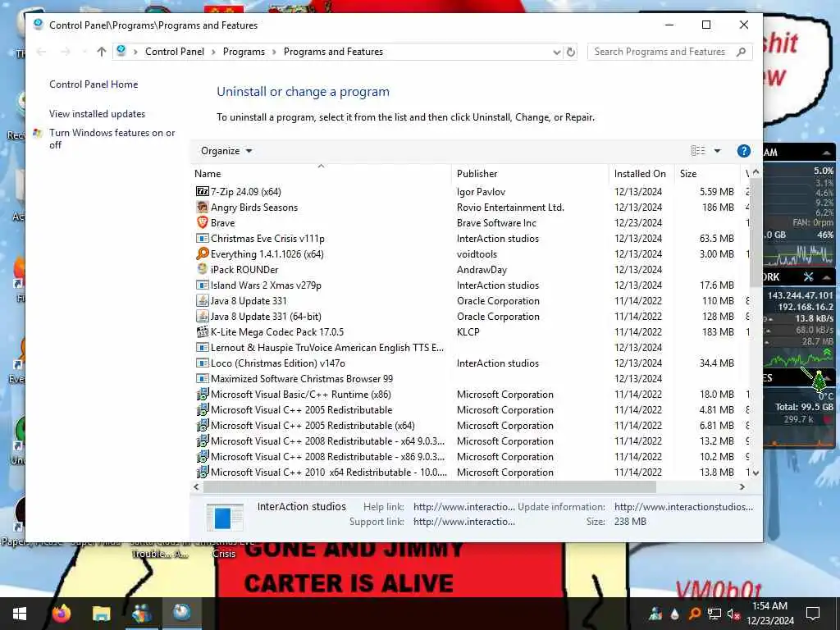Select Java 8 Update 331 entry
The width and height of the screenshot is (840, 630).
470,300
